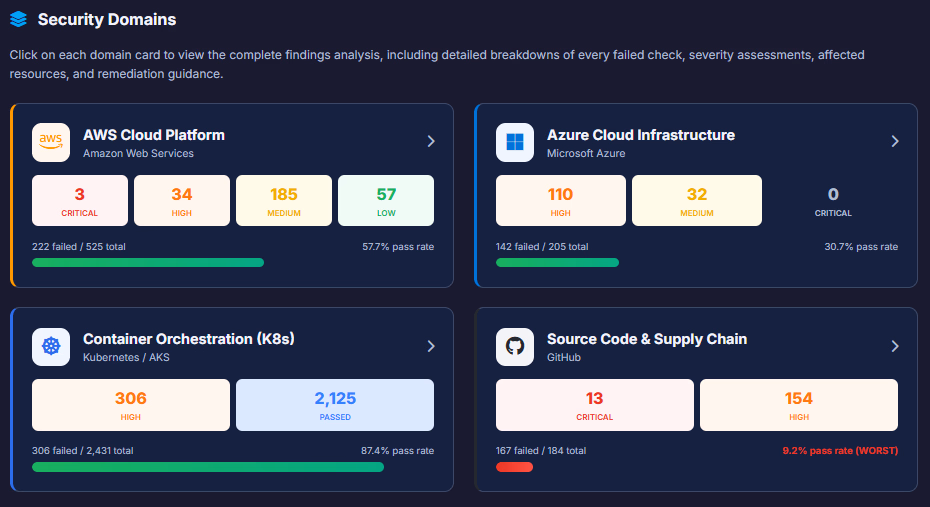Open the Container Orchestration (K8s) title
This screenshot has height=507, width=930.
pyautogui.click(x=189, y=339)
